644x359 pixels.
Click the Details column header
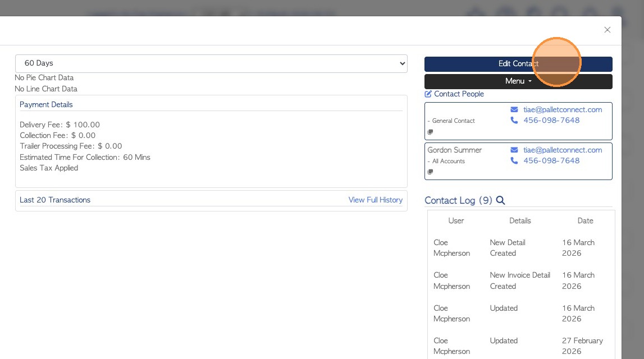520,221
